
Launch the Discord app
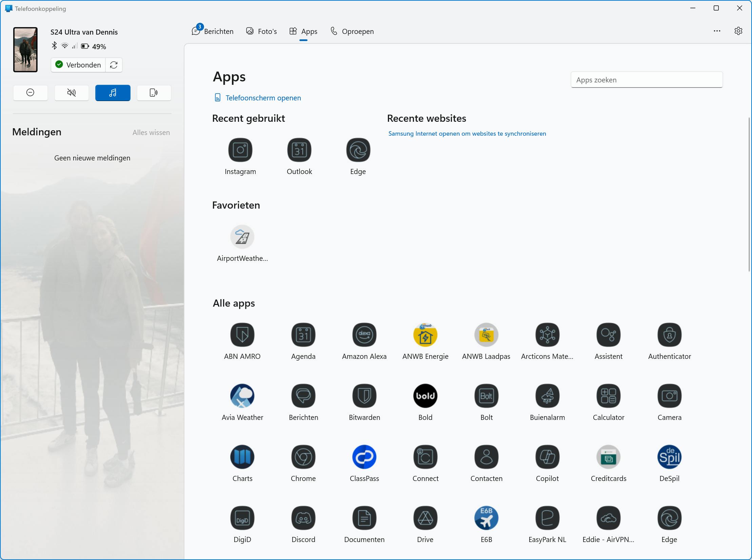click(x=303, y=518)
